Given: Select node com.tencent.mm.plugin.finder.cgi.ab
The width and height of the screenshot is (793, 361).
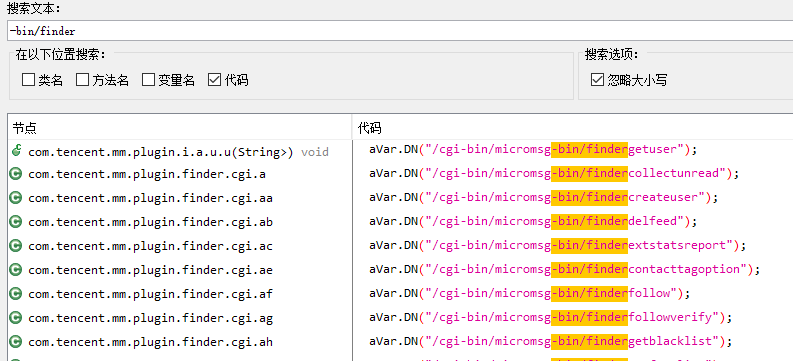Looking at the screenshot, I should coord(151,222).
